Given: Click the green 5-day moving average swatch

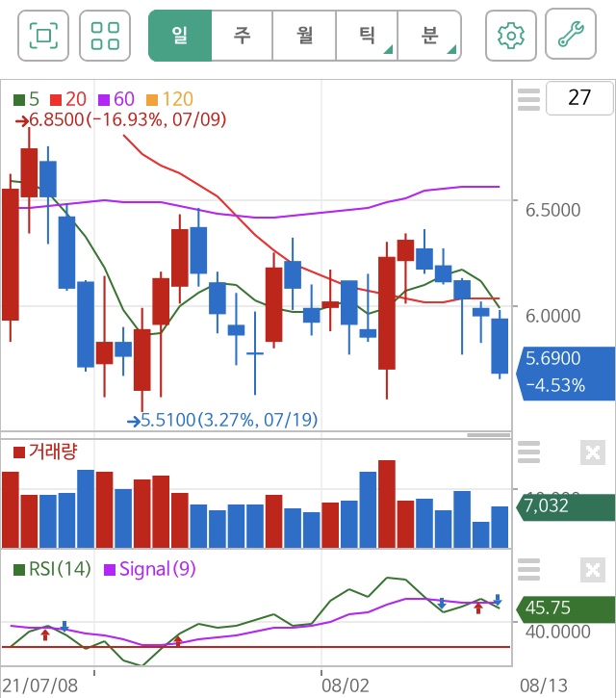Looking at the screenshot, I should 19,100.
